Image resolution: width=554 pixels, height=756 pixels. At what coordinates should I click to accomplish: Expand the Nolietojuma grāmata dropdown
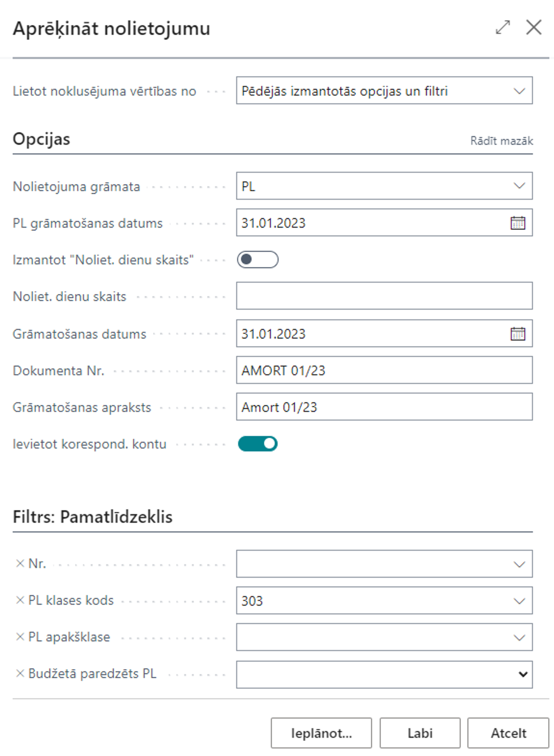coord(519,185)
